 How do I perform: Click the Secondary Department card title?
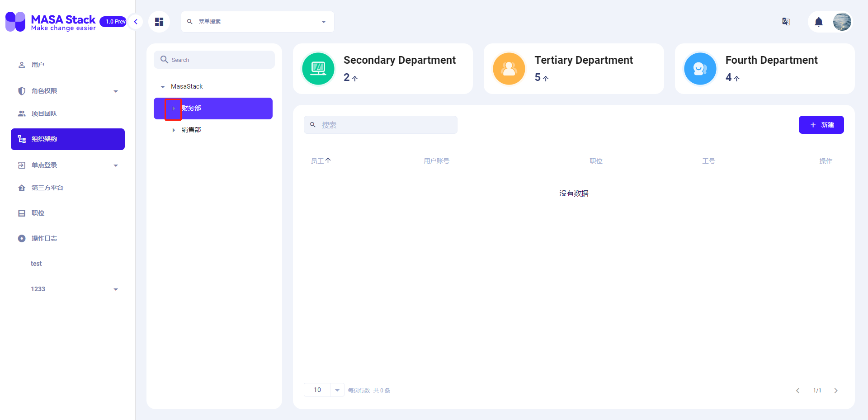tap(400, 60)
